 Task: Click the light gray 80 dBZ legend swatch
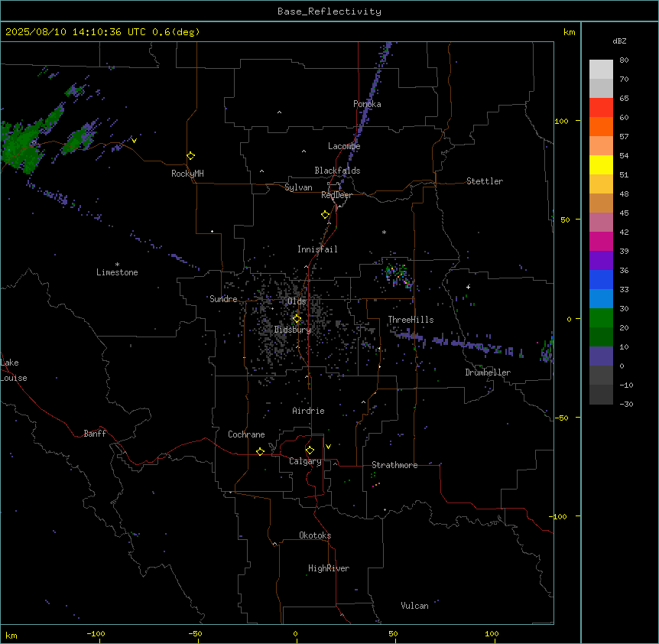tap(601, 70)
